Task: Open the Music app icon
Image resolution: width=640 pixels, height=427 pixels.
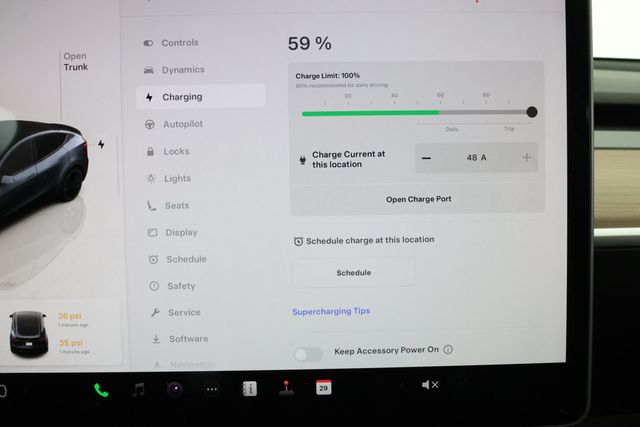Action: [x=138, y=390]
